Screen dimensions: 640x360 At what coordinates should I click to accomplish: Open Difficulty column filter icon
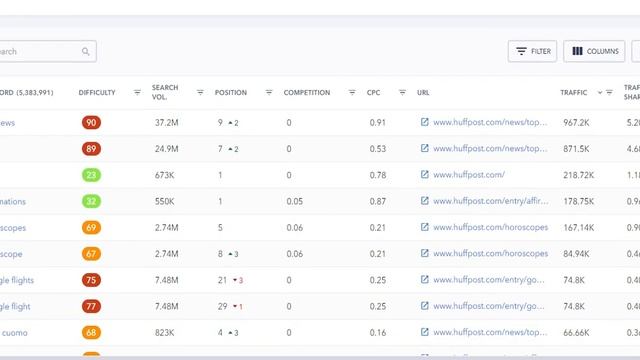(137, 93)
